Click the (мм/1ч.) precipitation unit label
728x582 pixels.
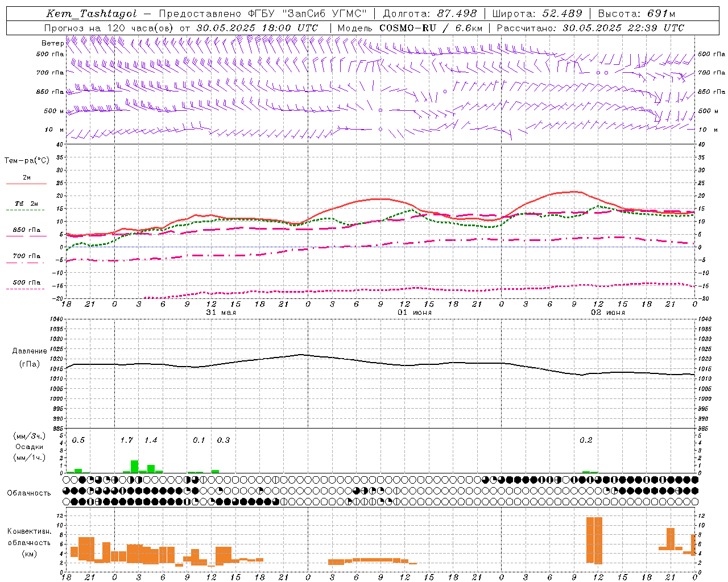coord(30,458)
